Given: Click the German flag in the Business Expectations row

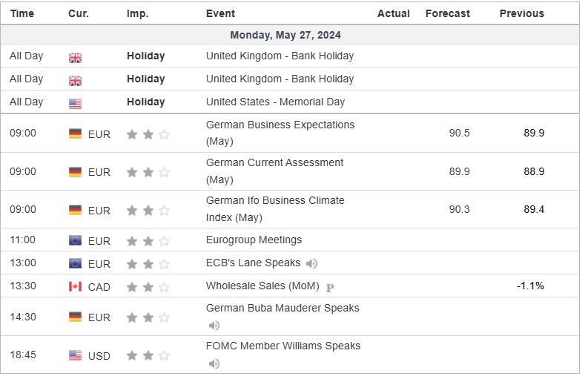Looking at the screenshot, I should (x=75, y=134).
